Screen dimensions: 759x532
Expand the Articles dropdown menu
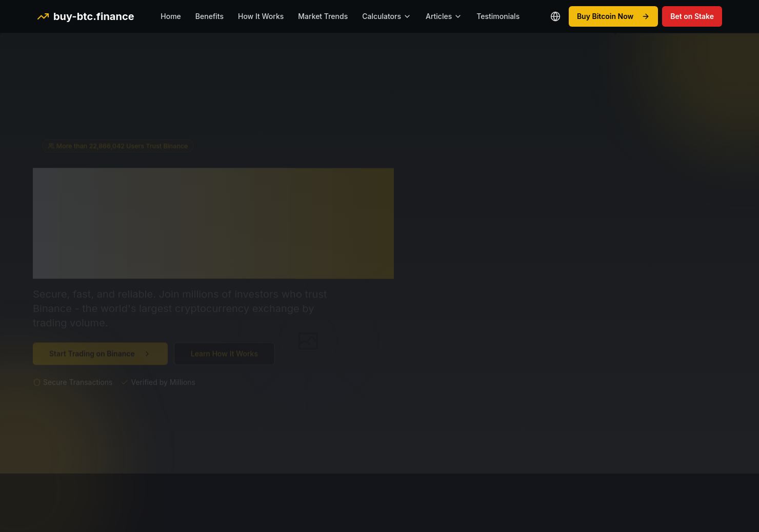pos(444,16)
